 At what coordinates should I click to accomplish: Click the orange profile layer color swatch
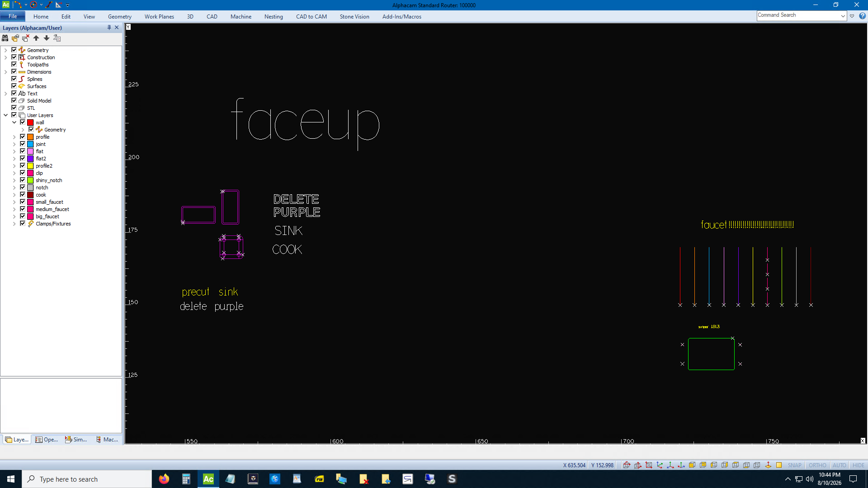tap(30, 137)
